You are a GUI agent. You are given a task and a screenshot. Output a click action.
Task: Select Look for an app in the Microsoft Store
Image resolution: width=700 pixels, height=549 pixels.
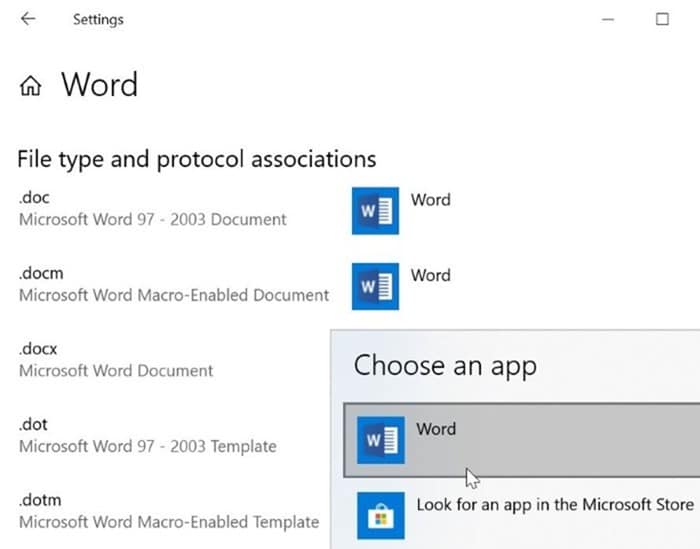(555, 505)
